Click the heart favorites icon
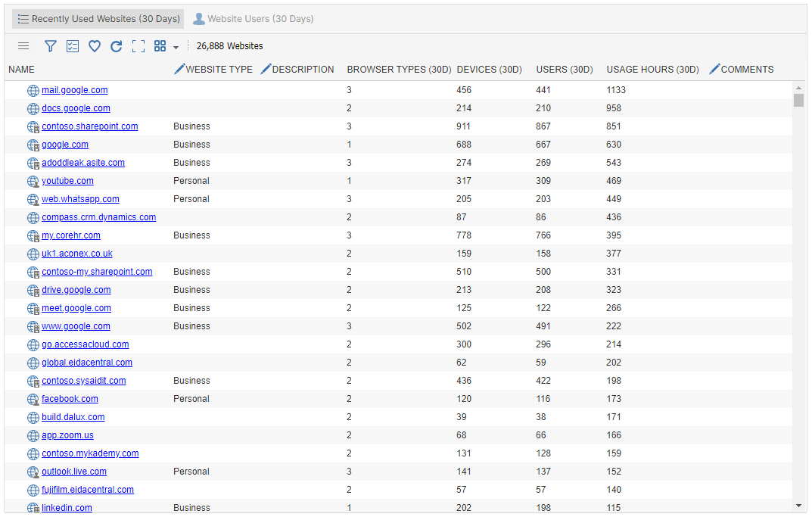Viewport: 812px width, 517px height. [95, 46]
